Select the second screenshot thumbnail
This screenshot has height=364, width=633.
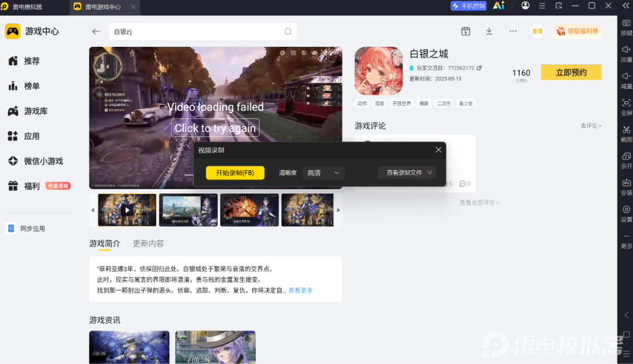point(188,210)
